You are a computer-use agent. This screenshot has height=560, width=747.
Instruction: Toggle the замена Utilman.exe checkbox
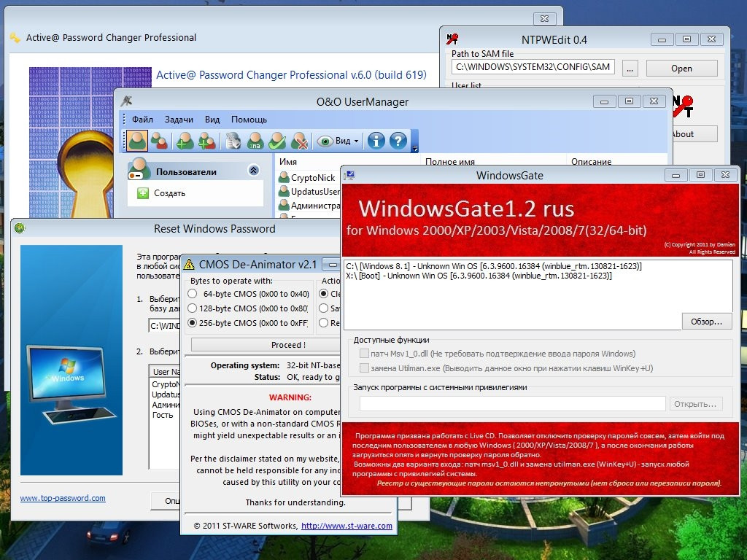(x=364, y=367)
